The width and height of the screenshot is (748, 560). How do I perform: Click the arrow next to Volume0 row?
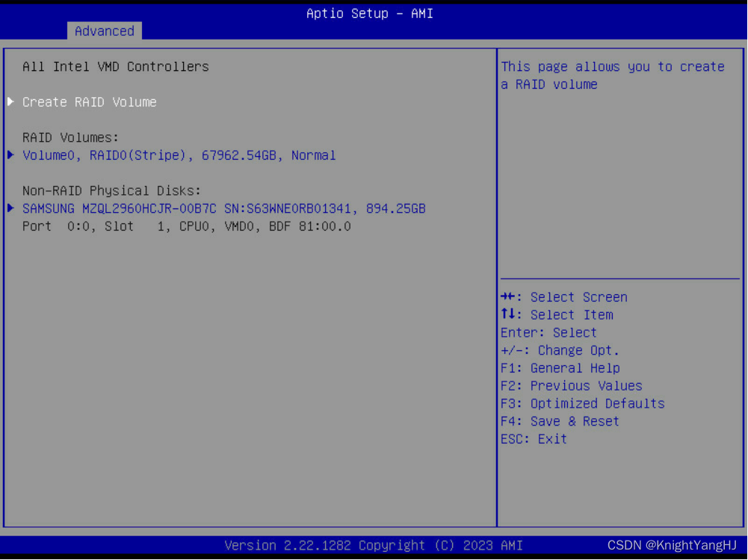click(x=10, y=155)
